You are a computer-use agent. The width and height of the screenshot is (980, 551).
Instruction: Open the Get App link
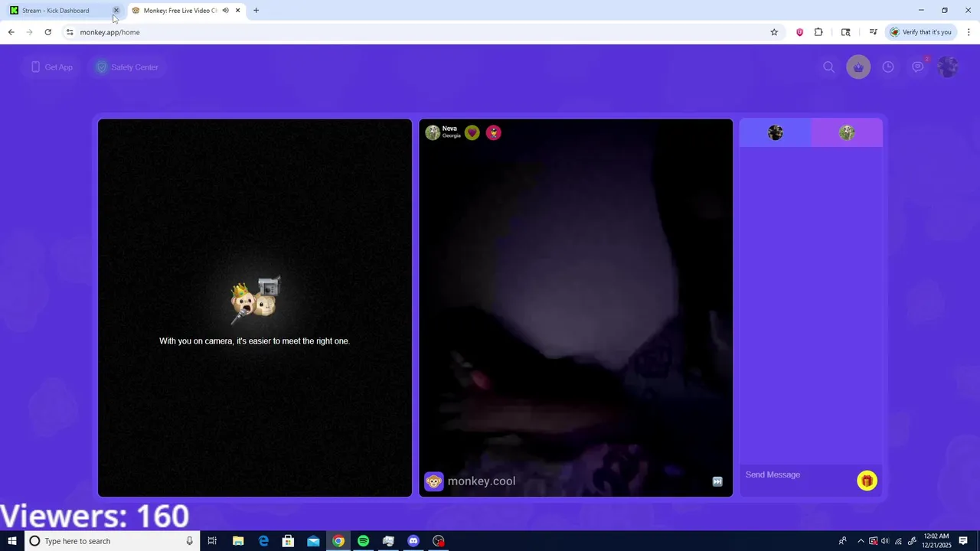51,67
